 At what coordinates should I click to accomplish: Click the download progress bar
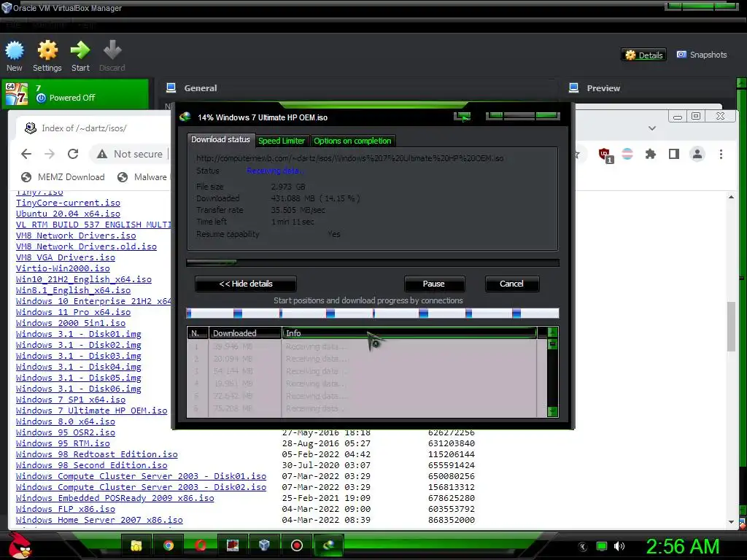click(x=373, y=262)
